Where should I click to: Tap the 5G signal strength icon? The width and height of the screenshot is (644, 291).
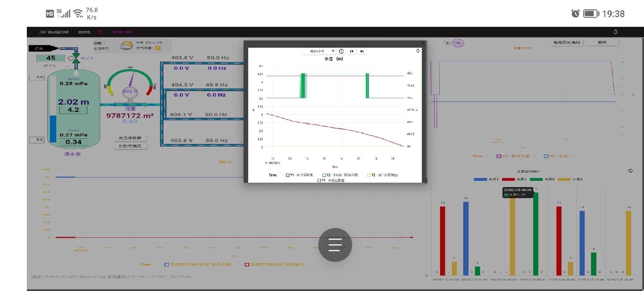tap(63, 13)
